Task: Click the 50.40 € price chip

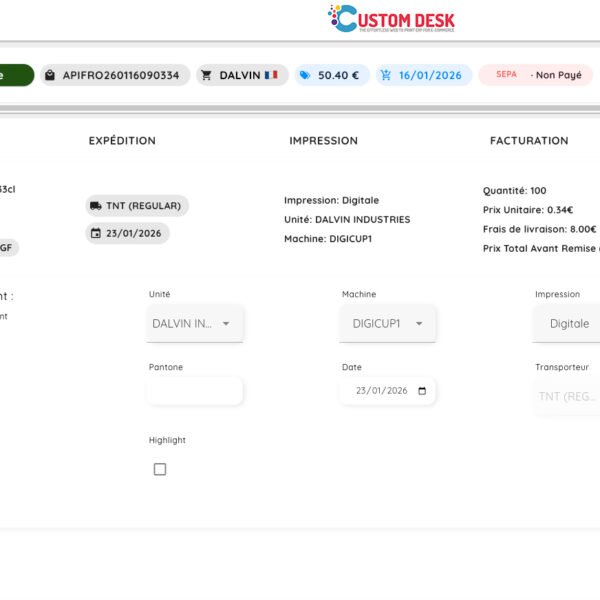Action: (332, 75)
